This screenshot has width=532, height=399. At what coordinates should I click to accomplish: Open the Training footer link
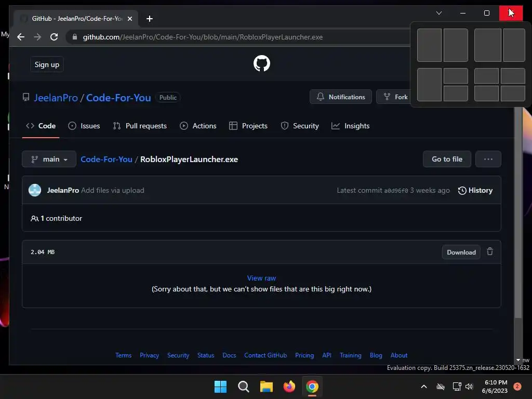tap(351, 355)
